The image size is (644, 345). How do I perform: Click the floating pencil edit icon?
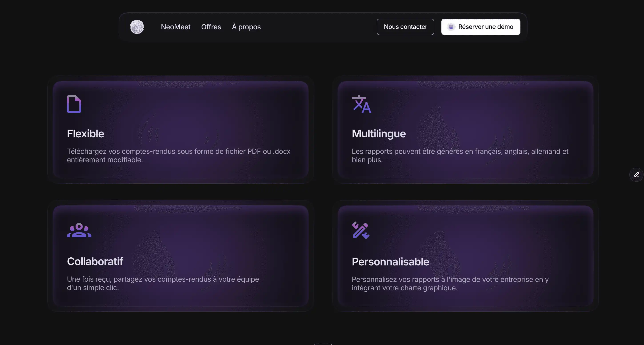636,175
